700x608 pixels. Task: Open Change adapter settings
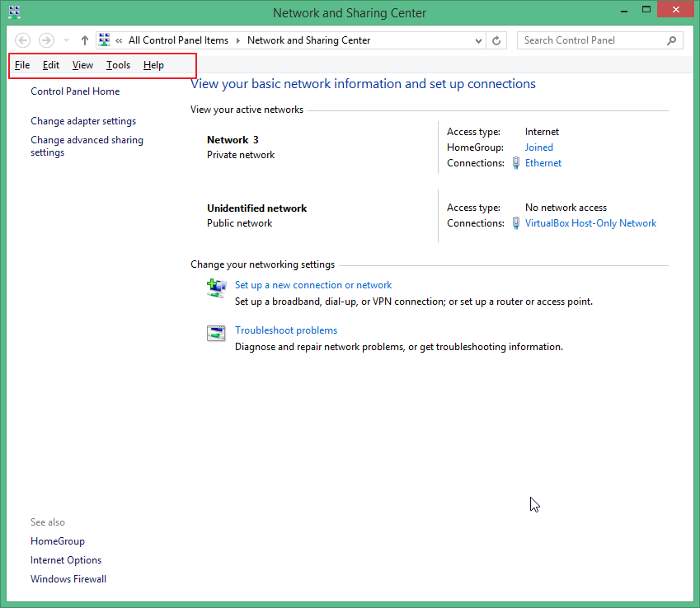tap(83, 121)
